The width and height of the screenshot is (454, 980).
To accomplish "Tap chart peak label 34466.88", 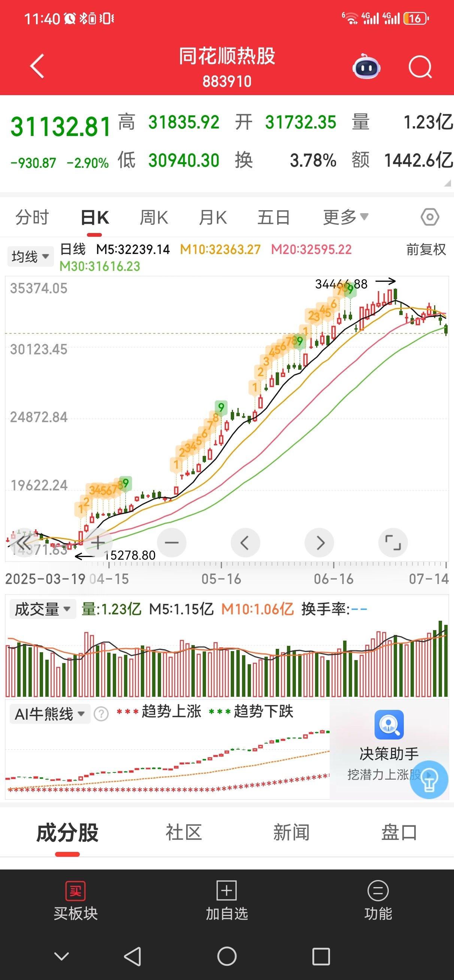I will tap(341, 284).
